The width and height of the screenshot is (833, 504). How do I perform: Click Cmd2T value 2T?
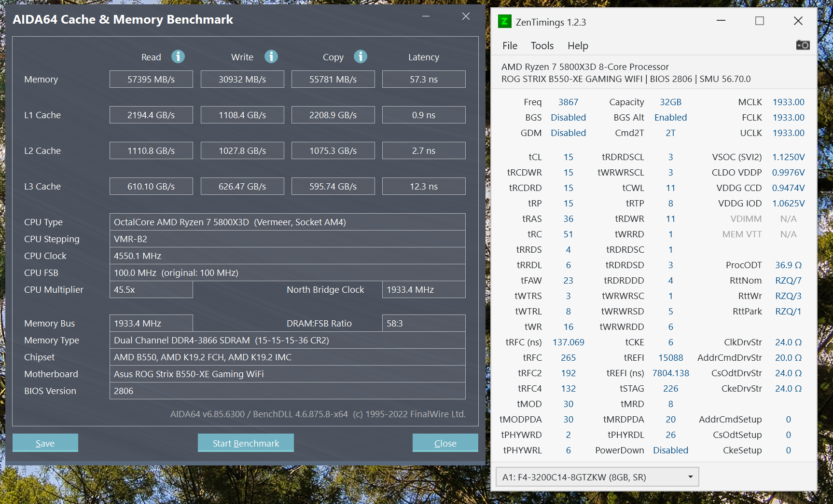(x=670, y=133)
